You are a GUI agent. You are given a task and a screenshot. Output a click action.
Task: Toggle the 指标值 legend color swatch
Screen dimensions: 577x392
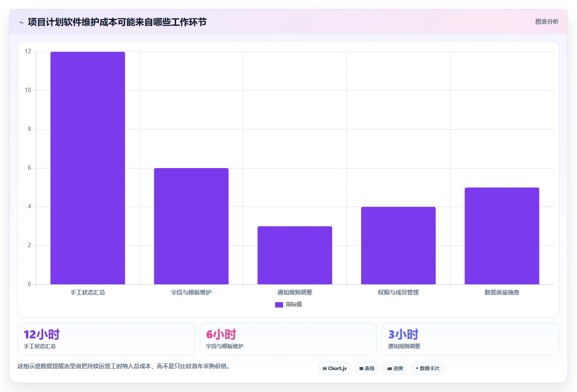(x=279, y=304)
